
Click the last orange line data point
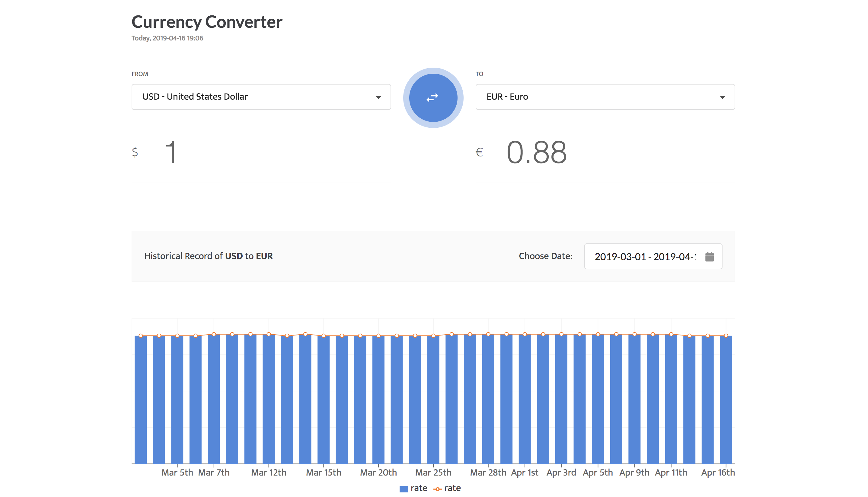726,336
